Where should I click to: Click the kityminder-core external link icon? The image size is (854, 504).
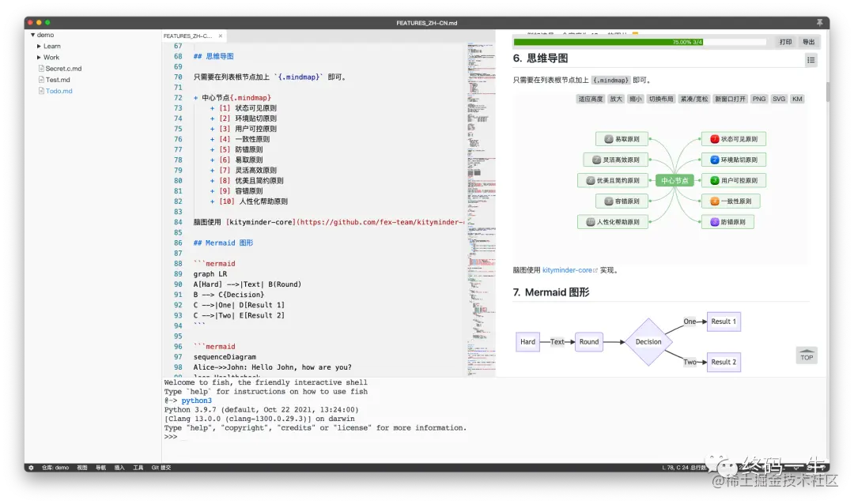click(x=595, y=270)
